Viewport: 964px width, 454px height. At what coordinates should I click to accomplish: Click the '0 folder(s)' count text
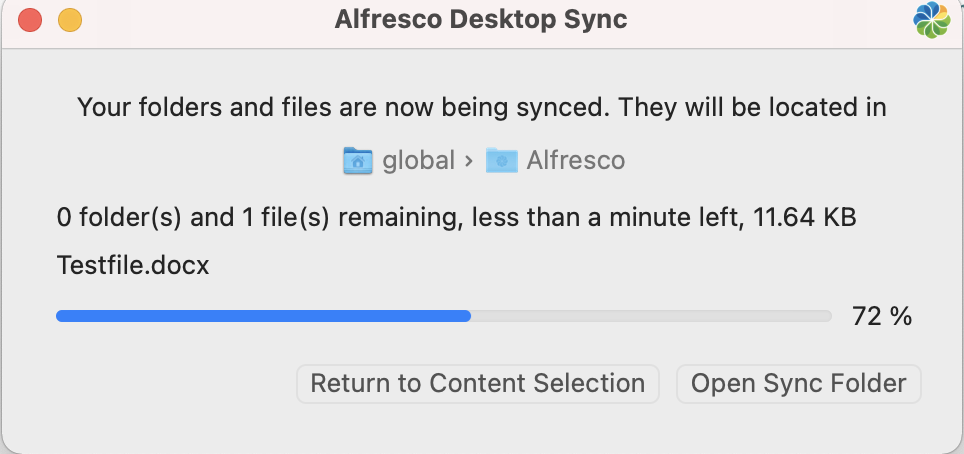tap(115, 217)
